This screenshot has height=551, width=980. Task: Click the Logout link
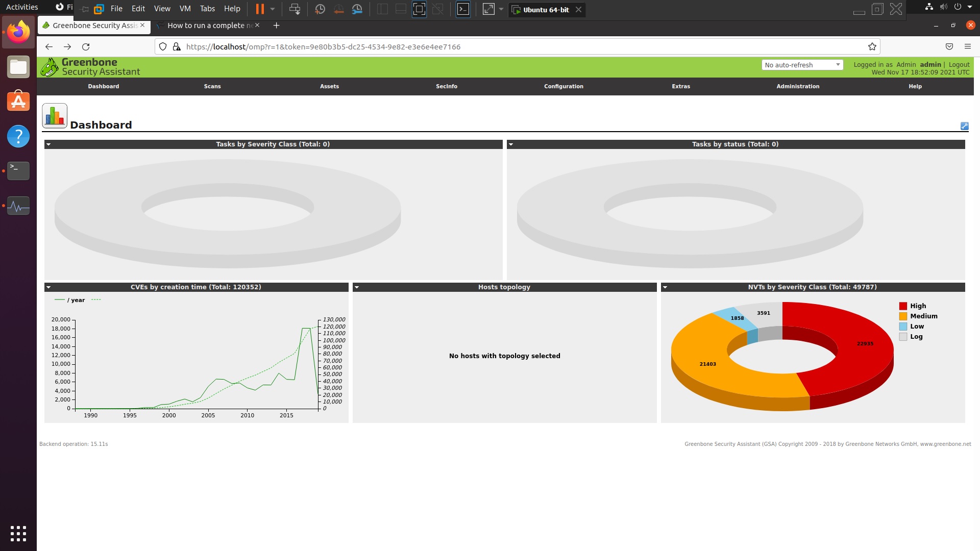click(x=959, y=64)
